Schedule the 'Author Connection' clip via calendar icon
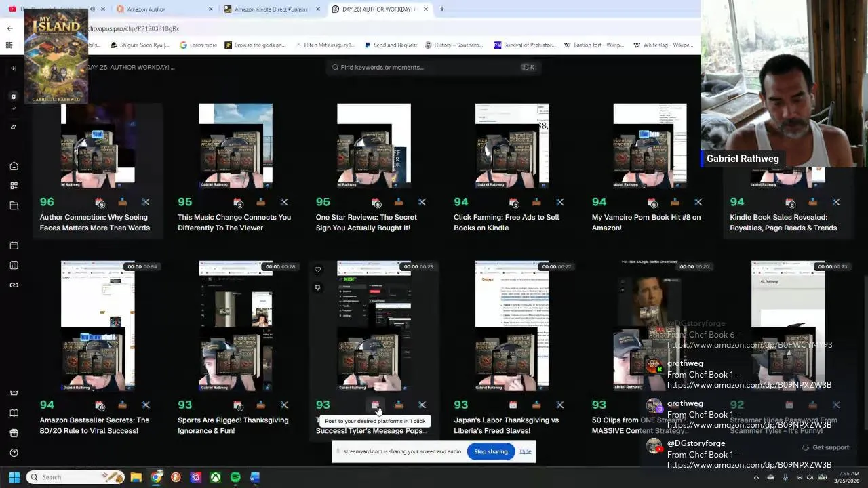The height and width of the screenshot is (488, 868). pyautogui.click(x=100, y=202)
